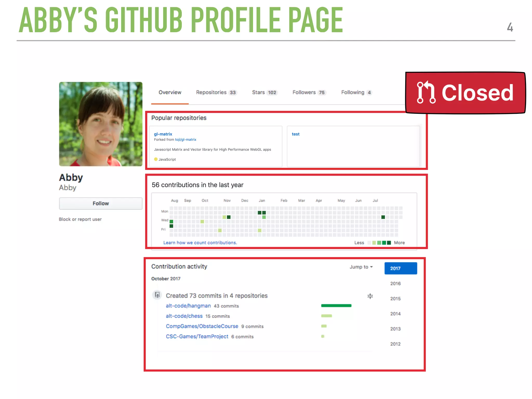Click the Follow button
The image size is (532, 399).
[101, 203]
